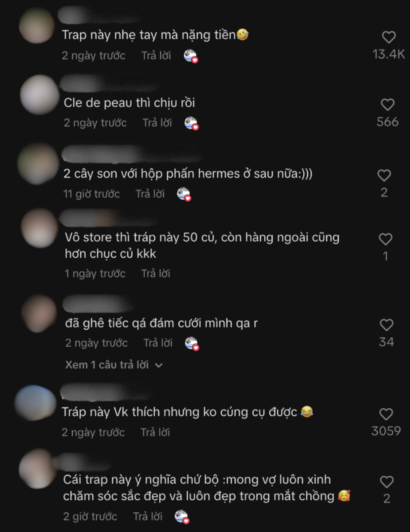Open avatar of the 'Tráp này Vk thích' commenter
Viewport: 410px width, 532px height.
point(35,403)
